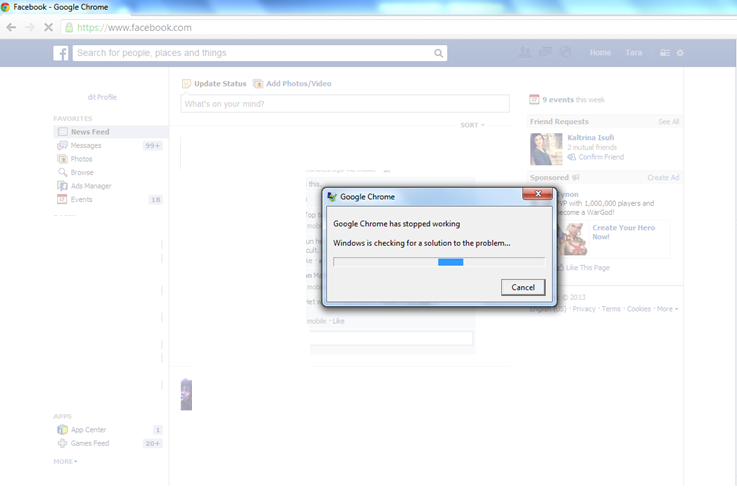Click the Add Photos/Video link
Screen dimensions: 737x493
click(298, 84)
